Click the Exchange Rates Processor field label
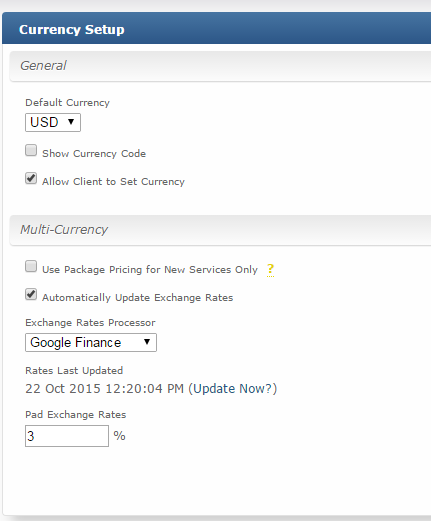This screenshot has width=431, height=521. (x=90, y=323)
